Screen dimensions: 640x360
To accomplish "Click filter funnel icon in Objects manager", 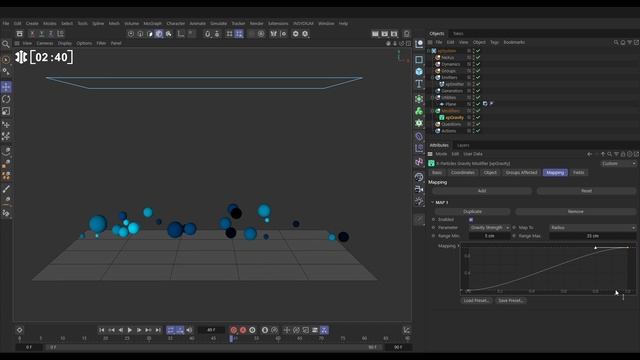I will 629,42.
